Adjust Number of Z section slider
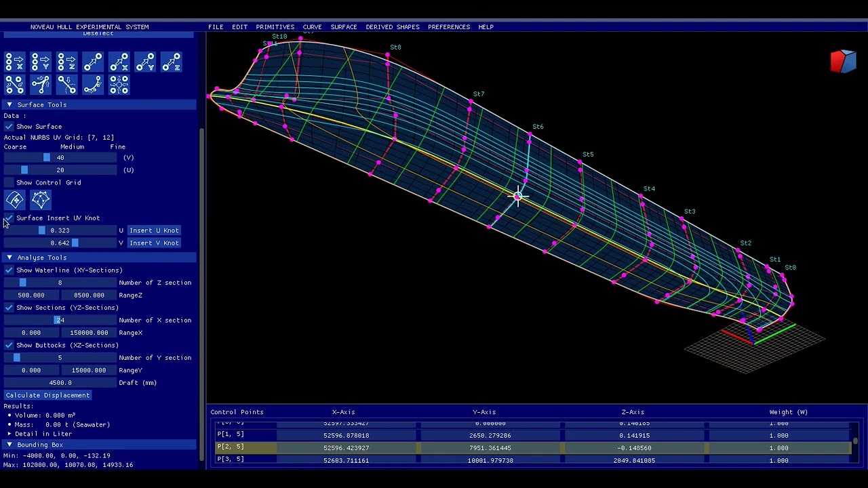The height and width of the screenshot is (488, 868). tap(60, 283)
